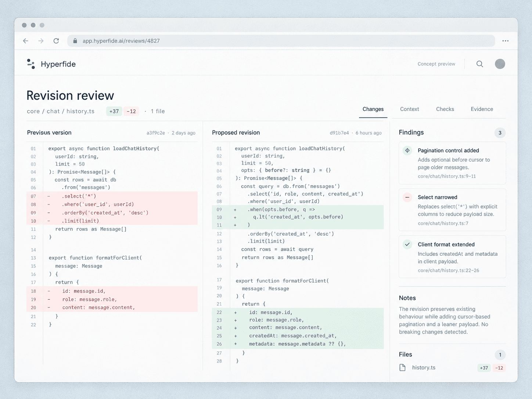This screenshot has height=399, width=532.
Task: Click removed line 'id: message.id,'
Action: pyautogui.click(x=112, y=291)
